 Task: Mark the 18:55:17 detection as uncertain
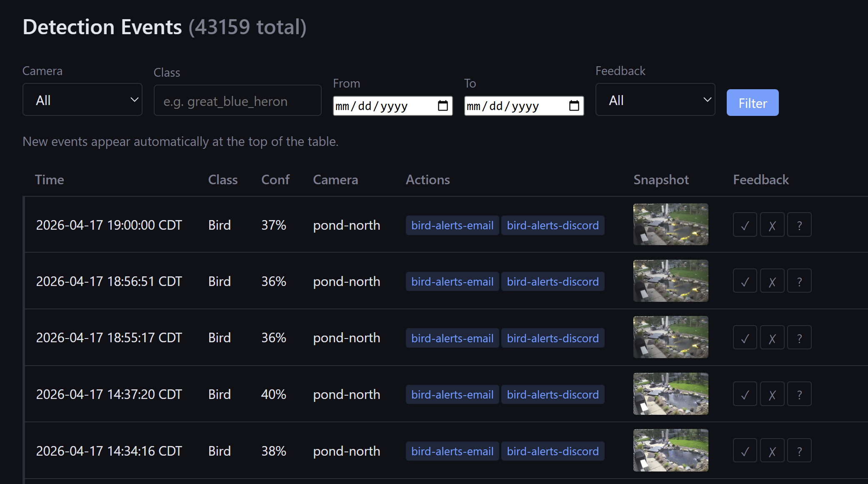pyautogui.click(x=799, y=337)
